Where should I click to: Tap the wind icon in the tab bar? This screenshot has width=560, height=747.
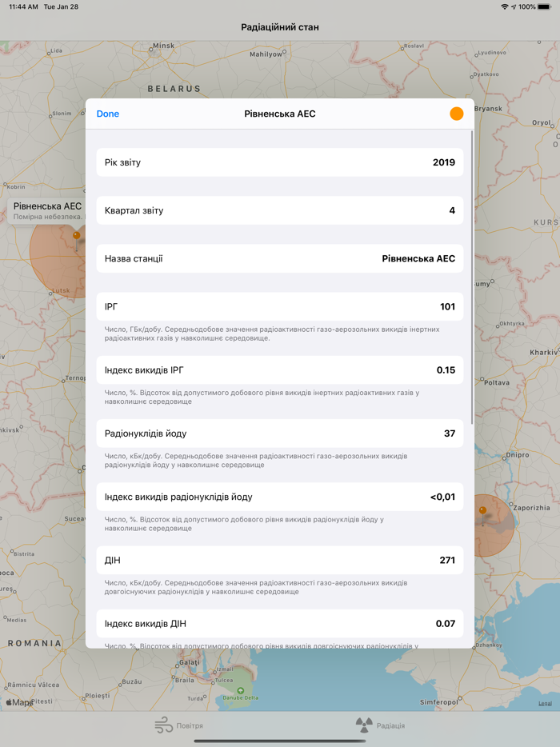(163, 725)
